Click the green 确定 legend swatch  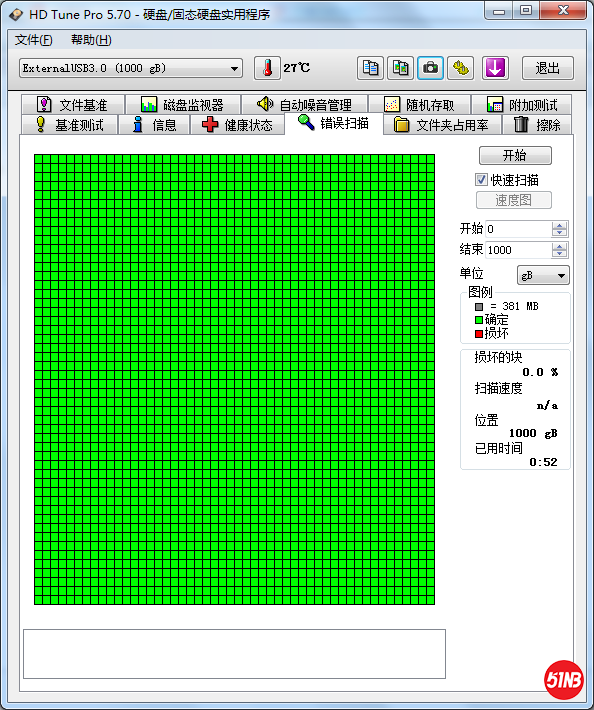[x=479, y=320]
